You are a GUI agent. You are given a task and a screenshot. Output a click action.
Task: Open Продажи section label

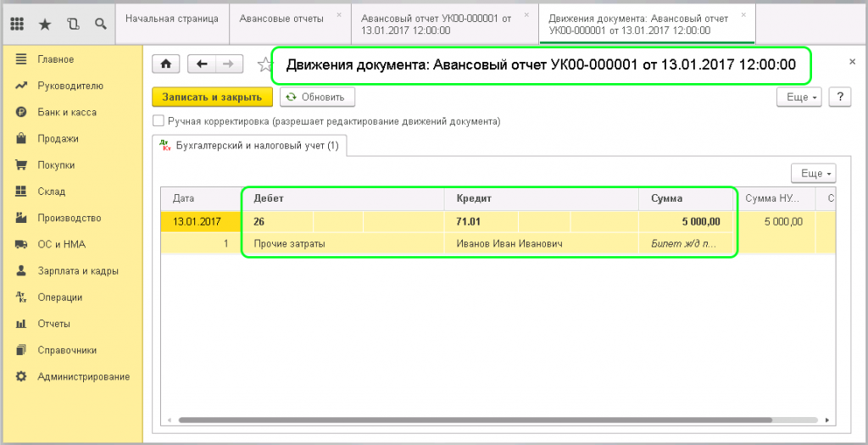pyautogui.click(x=58, y=139)
